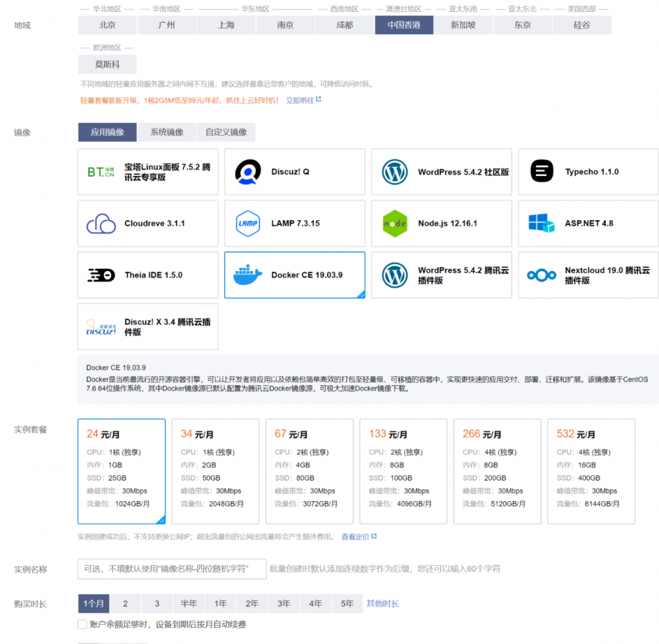
Task: Choose the 67 元/月 instance plan
Action: pos(310,471)
